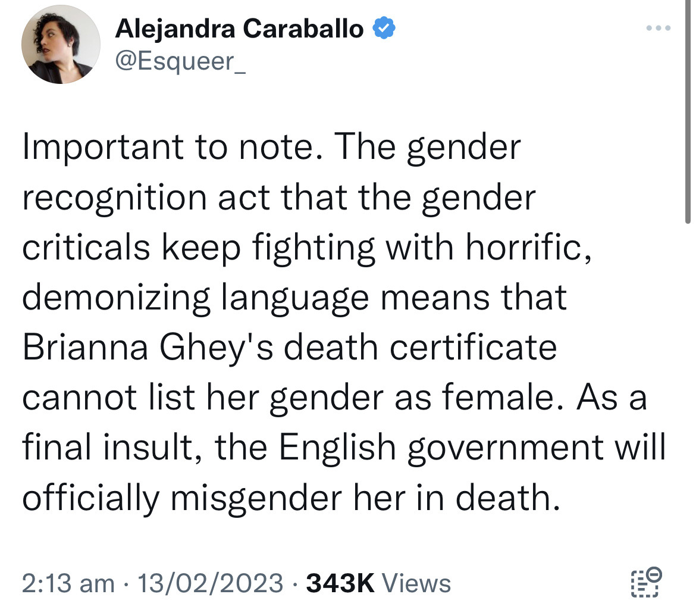Click the words "recognition act" in the tweet
This screenshot has width=696, height=616.
[x=146, y=198]
